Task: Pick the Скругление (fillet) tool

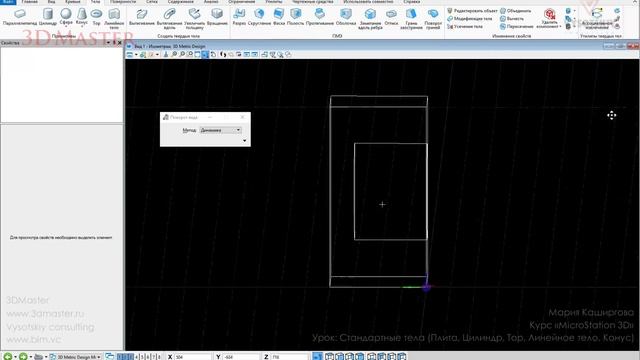Action: coord(259,17)
